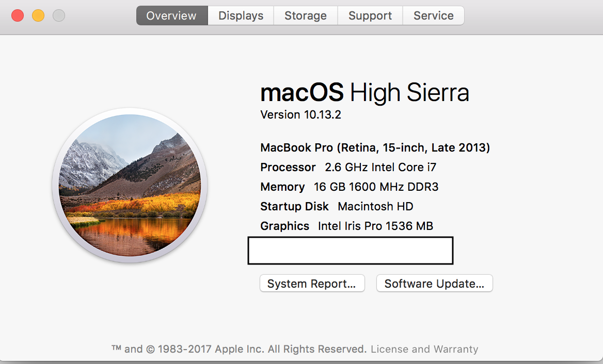Image resolution: width=603 pixels, height=364 pixels.
Task: Click the Startup Disk Macintosh HD line
Action: [x=337, y=206]
